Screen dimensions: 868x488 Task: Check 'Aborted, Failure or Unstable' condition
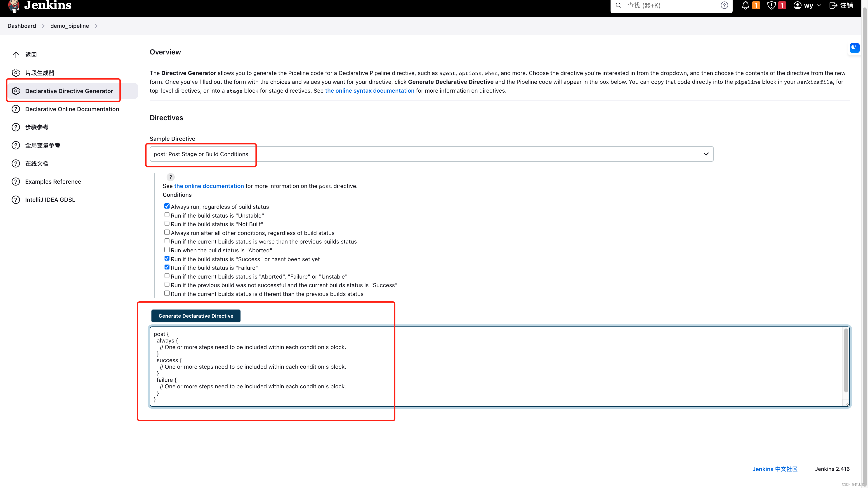pyautogui.click(x=167, y=276)
